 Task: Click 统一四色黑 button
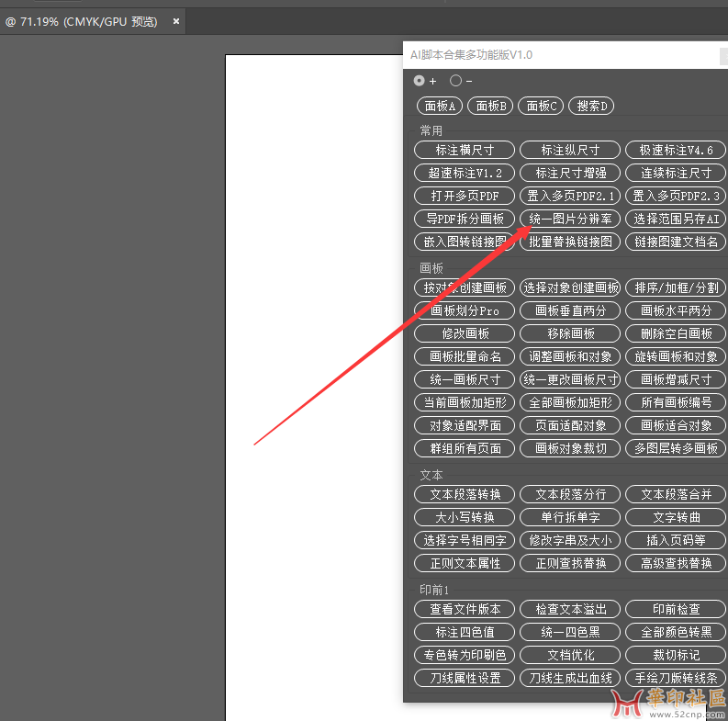click(570, 632)
